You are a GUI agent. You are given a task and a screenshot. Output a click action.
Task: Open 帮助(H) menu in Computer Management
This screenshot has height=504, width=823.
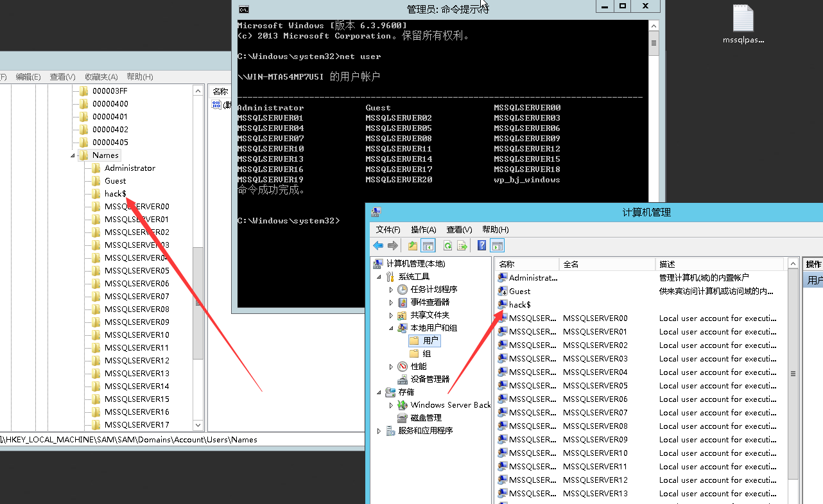[x=496, y=229]
